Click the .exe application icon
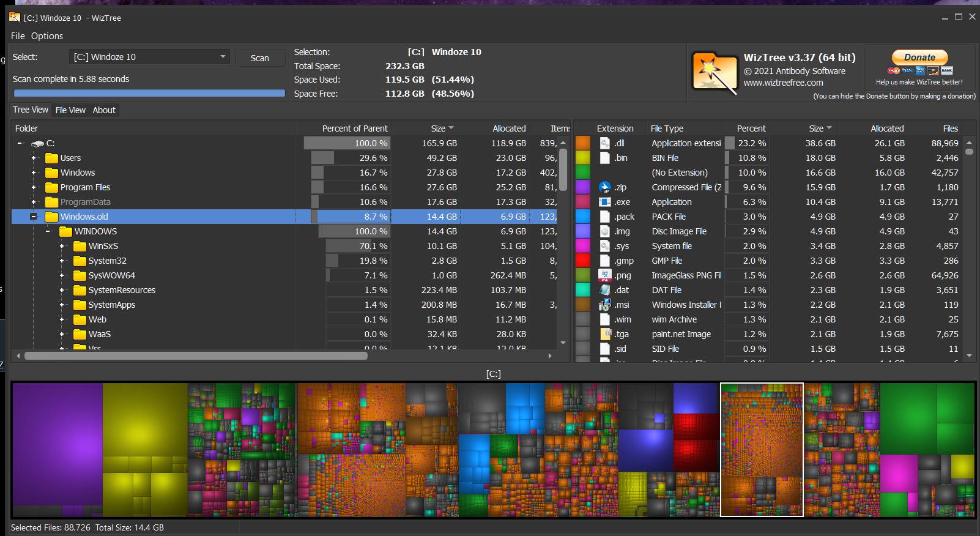 [x=604, y=202]
